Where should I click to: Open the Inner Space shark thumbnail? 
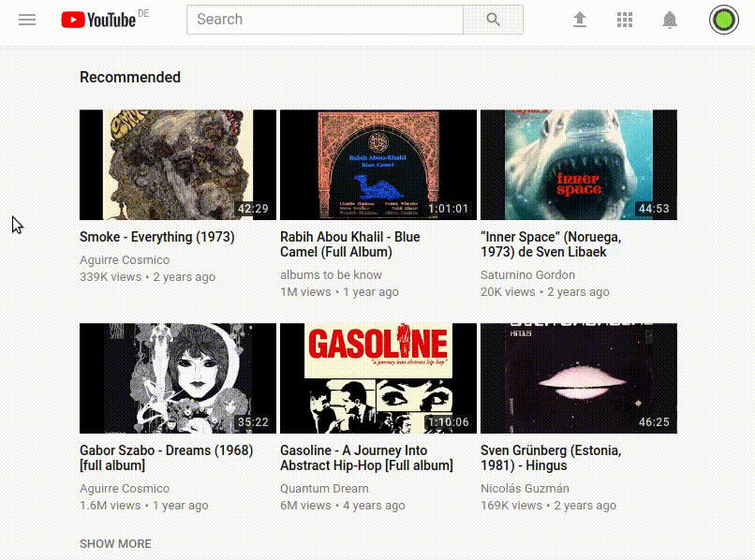[x=579, y=165]
